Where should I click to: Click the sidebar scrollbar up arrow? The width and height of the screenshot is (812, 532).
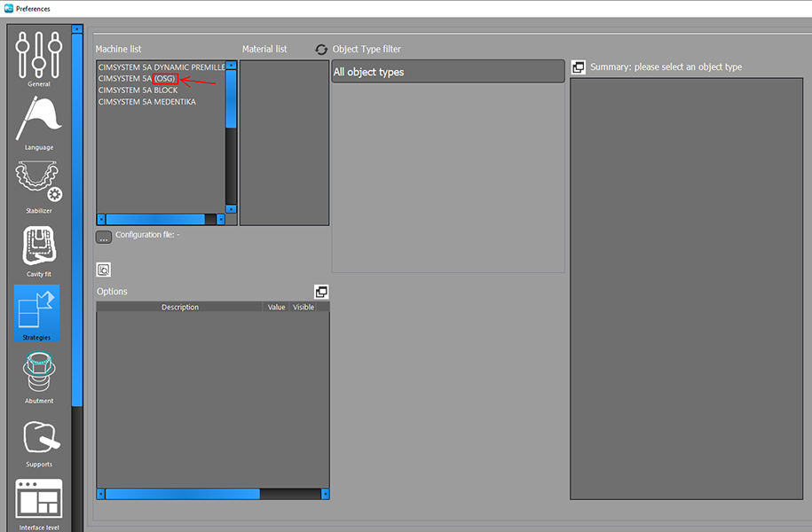pyautogui.click(x=76, y=29)
